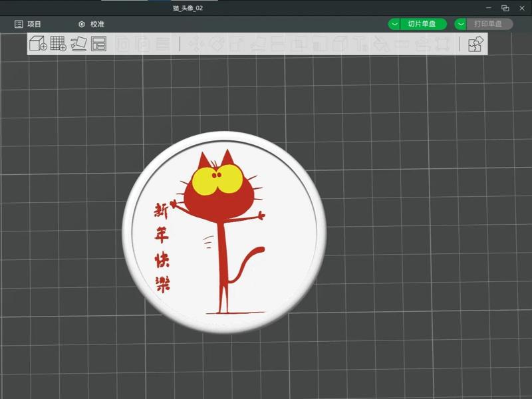Click the Add model cube icon
Image resolution: width=532 pixels, height=399 pixels.
[x=38, y=43]
